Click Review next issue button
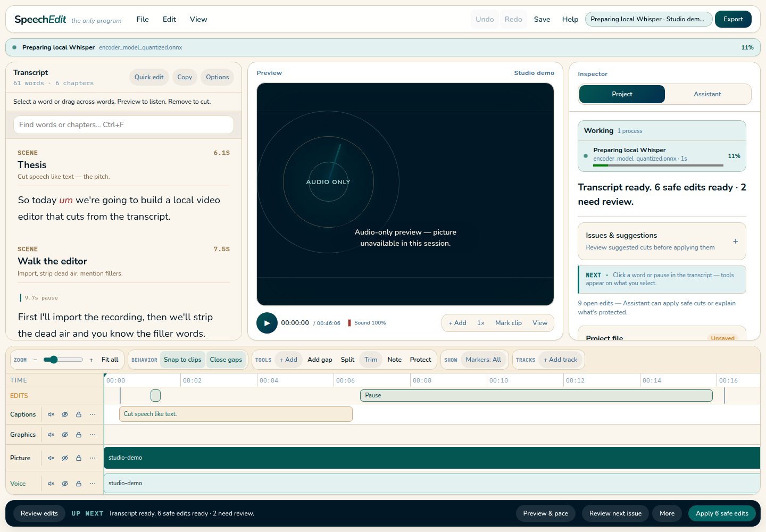This screenshot has width=766, height=532. tap(615, 513)
